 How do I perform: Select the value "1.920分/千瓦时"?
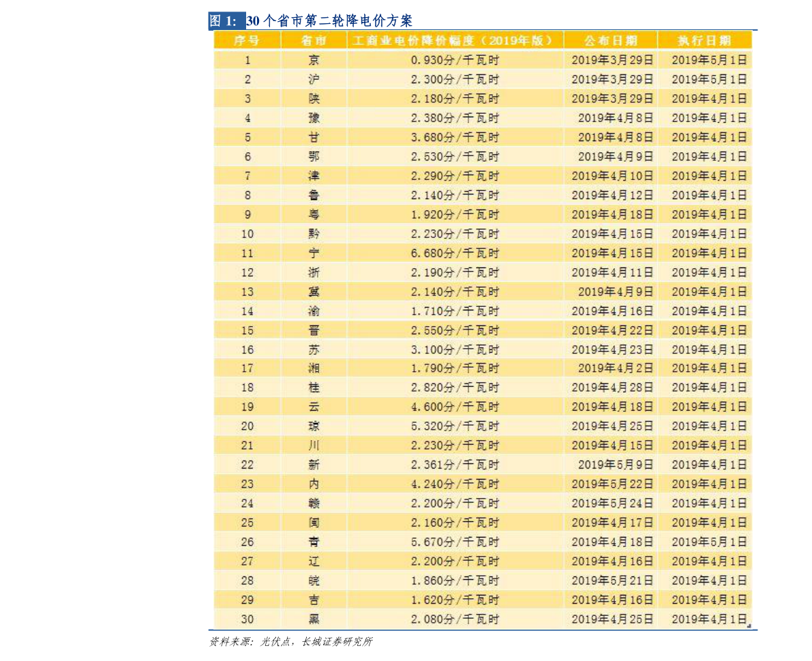(x=455, y=214)
